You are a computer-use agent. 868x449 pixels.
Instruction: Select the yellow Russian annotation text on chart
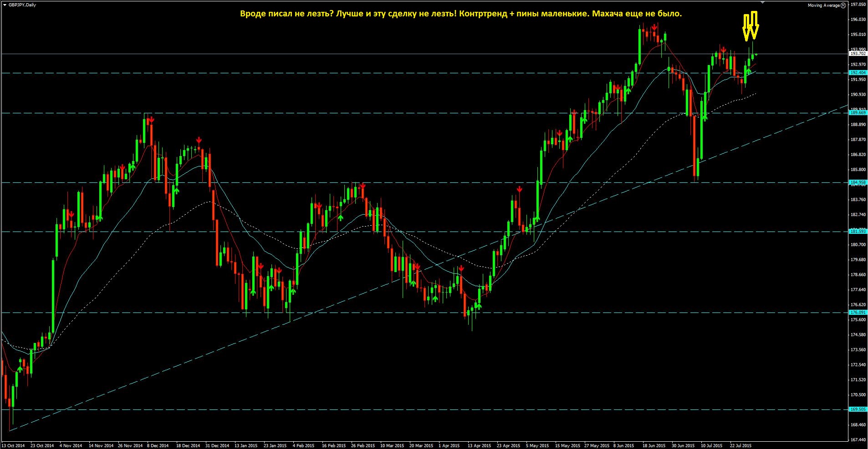[461, 14]
